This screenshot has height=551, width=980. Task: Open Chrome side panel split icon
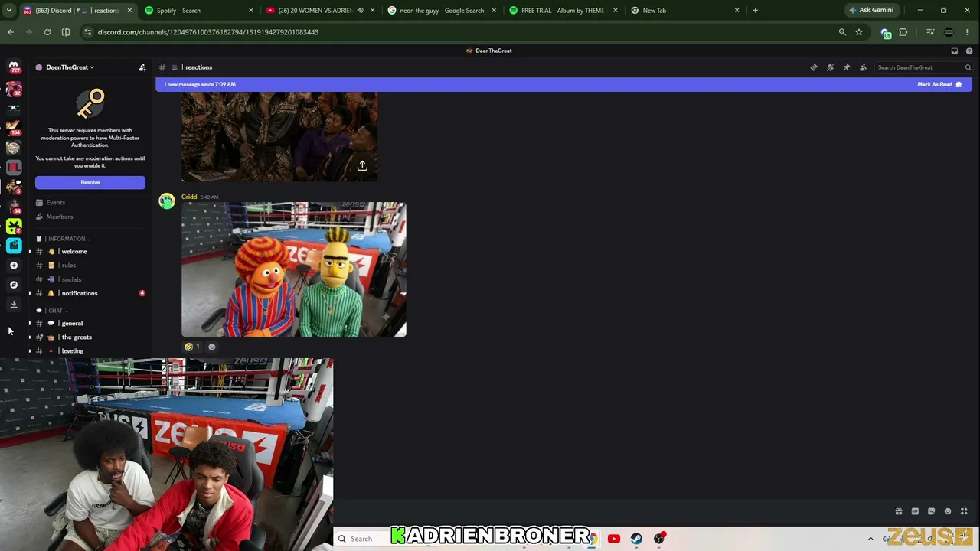coord(66,32)
